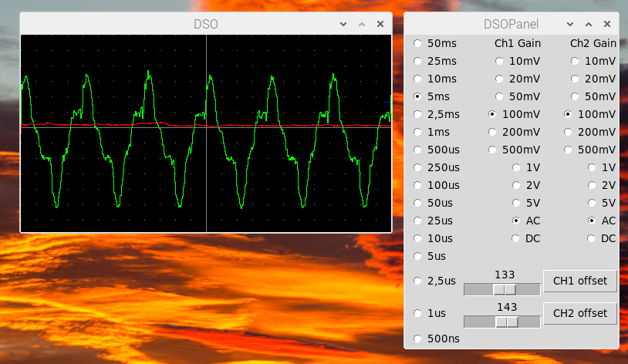Set Ch1 Gain to 50mV

(518, 96)
